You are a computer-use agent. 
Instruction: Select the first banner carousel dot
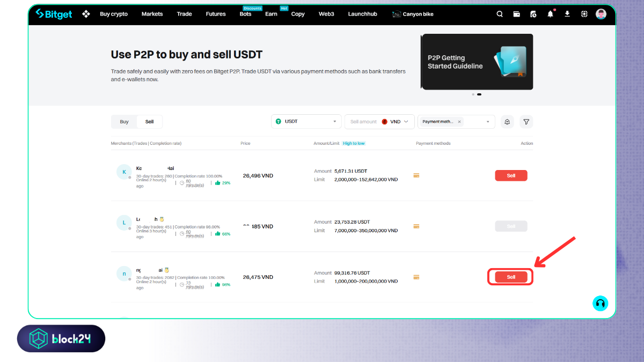pyautogui.click(x=473, y=94)
